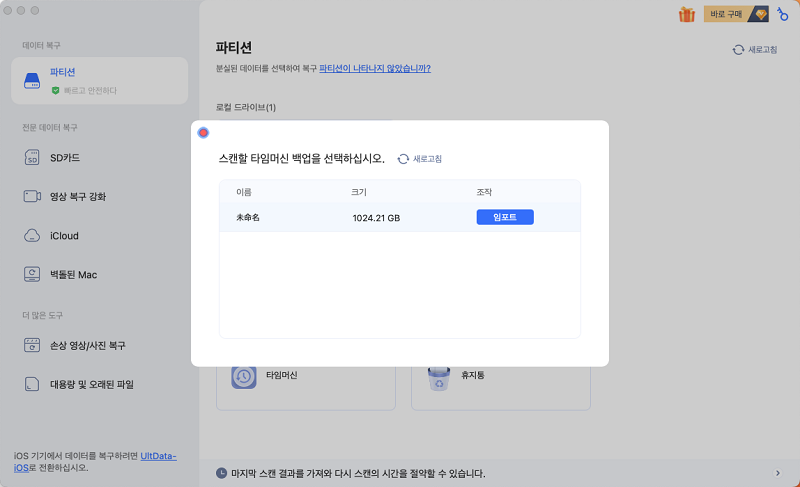Click the 임포트 button for 未命名 backup
Viewport: 800px width, 487px height.
tap(505, 217)
